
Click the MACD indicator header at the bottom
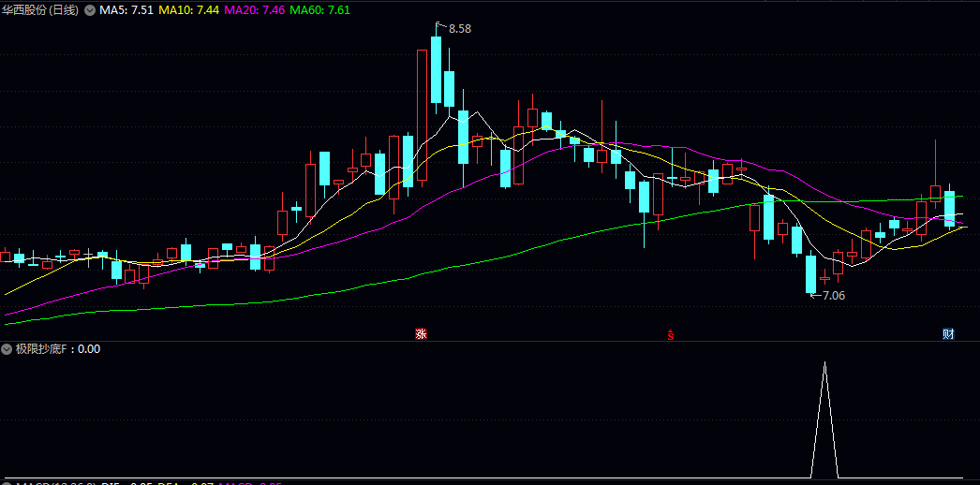[56, 483]
